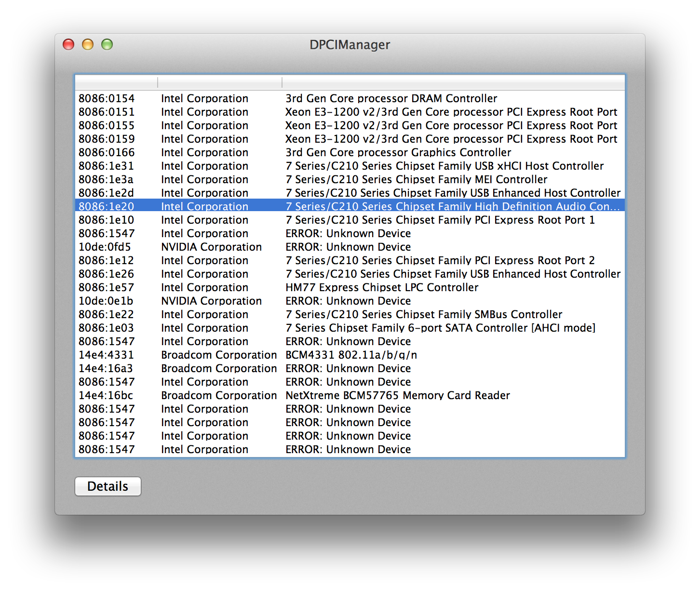The height and width of the screenshot is (591, 700).
Task: Select 'BCM4331 802.11a/b/g/n' wireless device
Action: (x=351, y=355)
